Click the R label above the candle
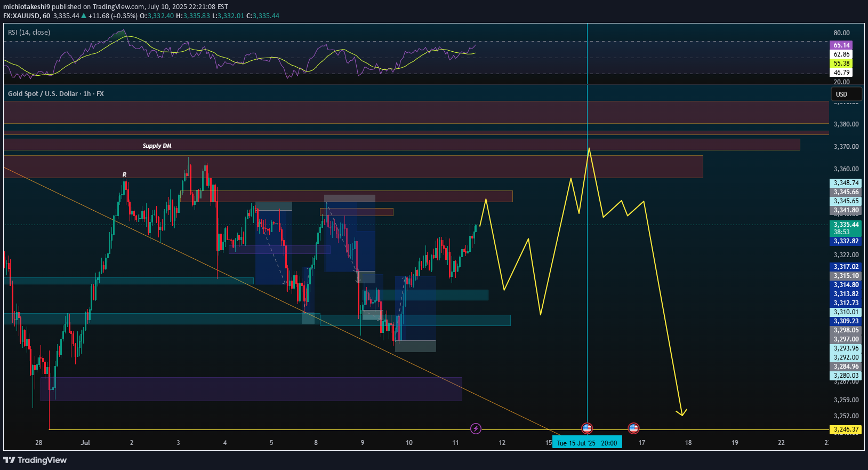868x470 pixels. pyautogui.click(x=125, y=174)
